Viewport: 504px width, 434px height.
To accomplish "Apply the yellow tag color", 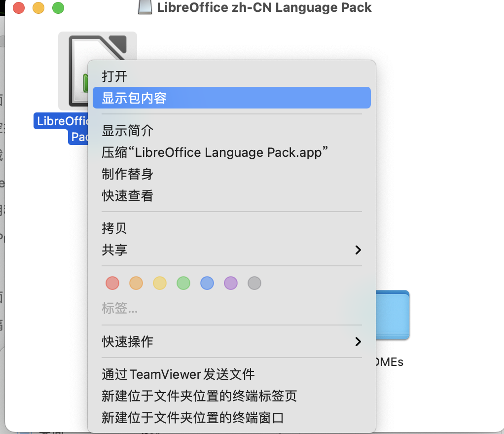I will pyautogui.click(x=160, y=283).
